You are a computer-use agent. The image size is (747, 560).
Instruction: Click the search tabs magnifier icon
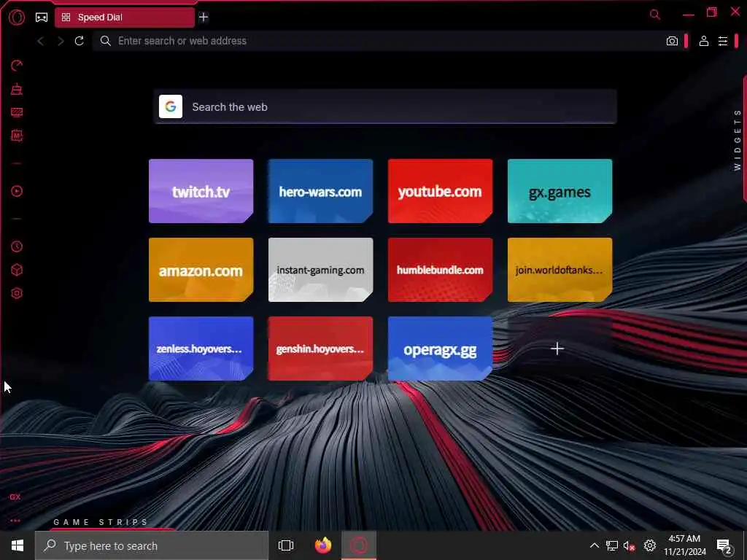[655, 15]
